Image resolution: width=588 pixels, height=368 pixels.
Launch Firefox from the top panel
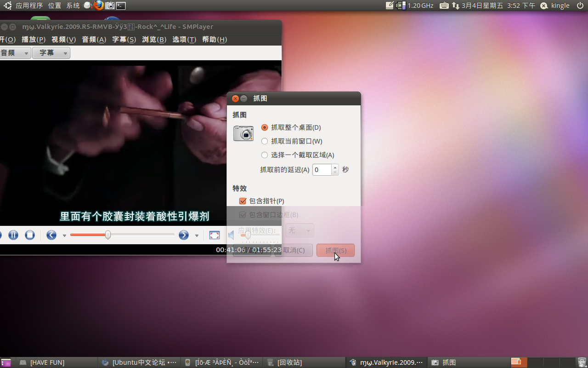click(99, 6)
